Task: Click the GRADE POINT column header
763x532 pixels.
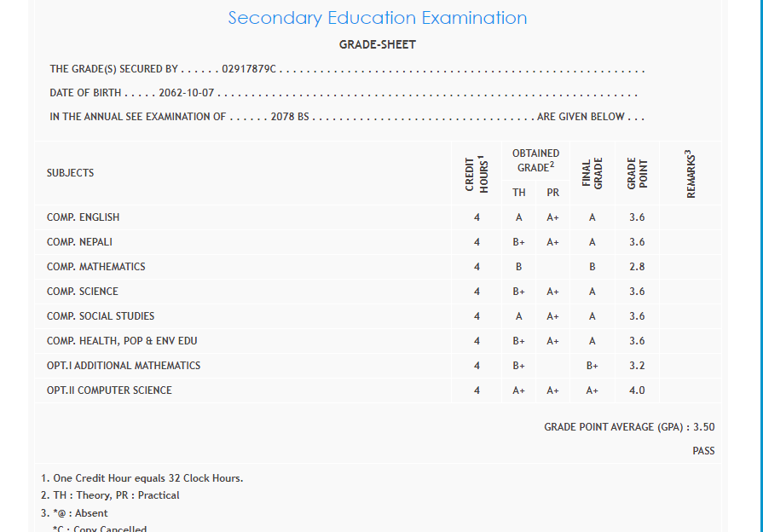Action: tap(637, 173)
